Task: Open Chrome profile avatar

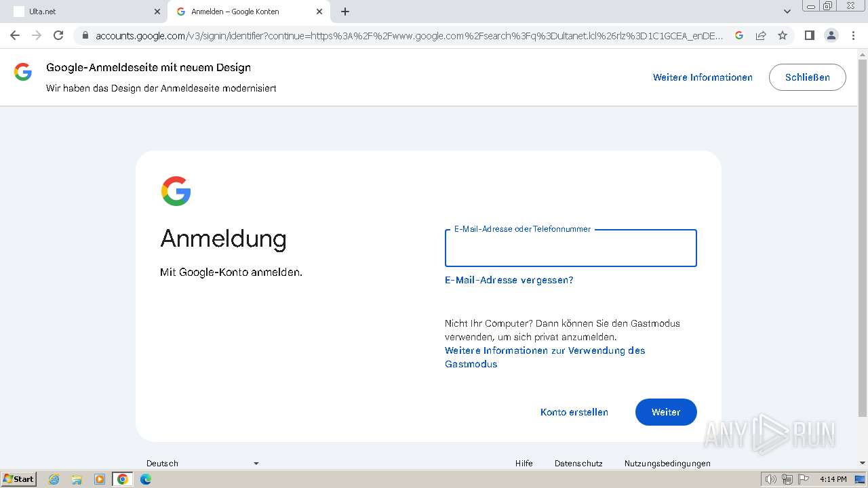Action: [x=831, y=35]
